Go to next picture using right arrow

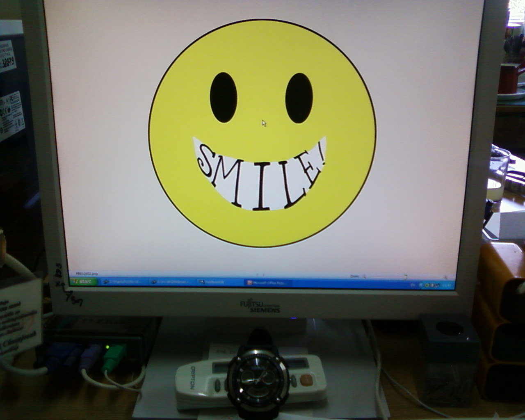pos(264,274)
